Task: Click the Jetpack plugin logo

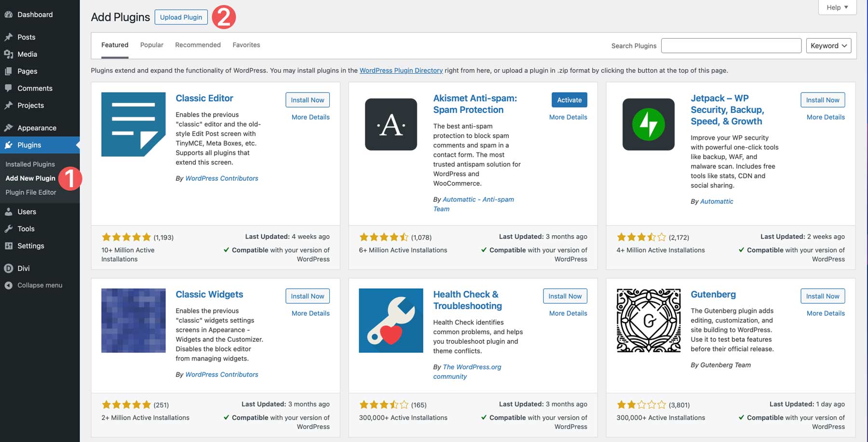Action: (x=649, y=124)
